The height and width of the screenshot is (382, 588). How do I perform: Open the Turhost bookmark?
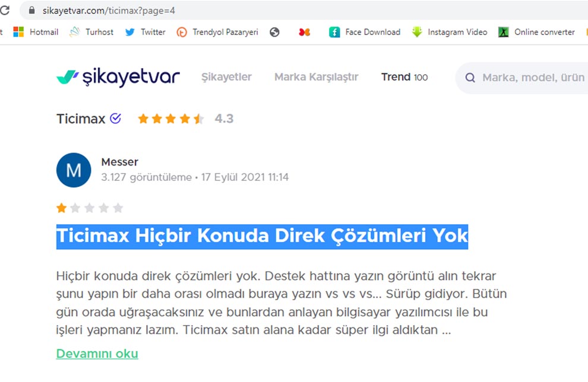tap(91, 32)
